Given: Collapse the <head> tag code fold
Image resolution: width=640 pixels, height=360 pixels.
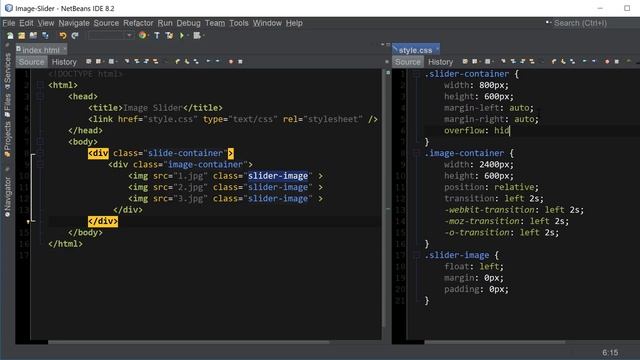Looking at the screenshot, I should point(40,96).
